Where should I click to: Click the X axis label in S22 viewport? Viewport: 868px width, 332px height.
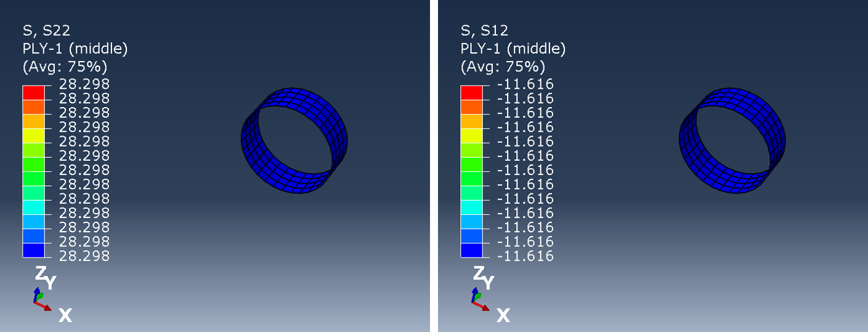[65, 316]
